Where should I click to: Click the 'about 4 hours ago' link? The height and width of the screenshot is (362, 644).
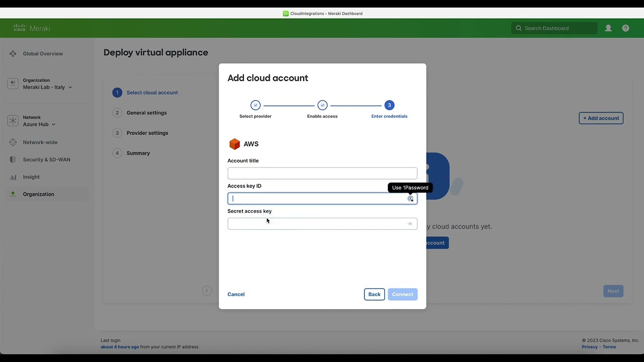(120, 347)
